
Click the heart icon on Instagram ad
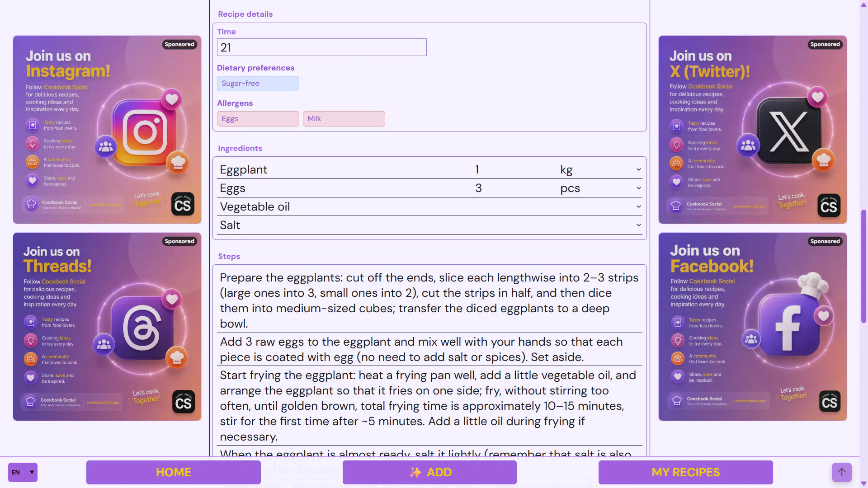click(171, 99)
